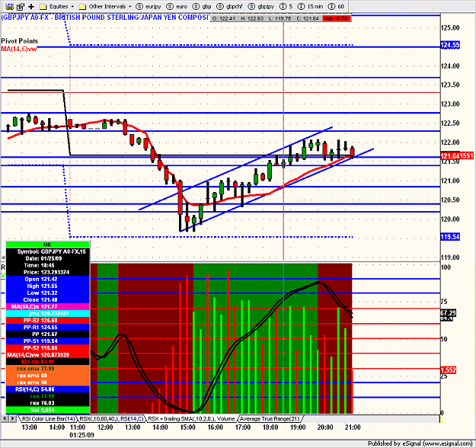Click the MA(50,C)s 121.77 row
The width and height of the screenshot is (476, 448).
click(x=48, y=306)
